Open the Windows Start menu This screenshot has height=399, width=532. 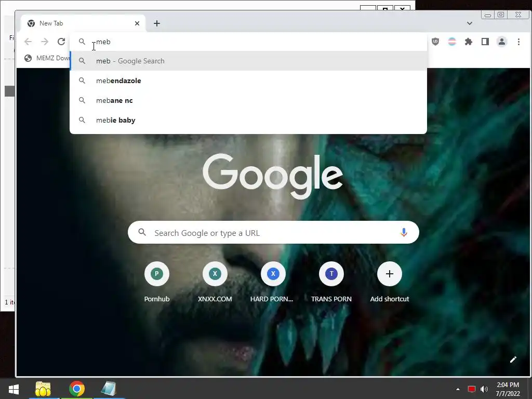click(14, 389)
